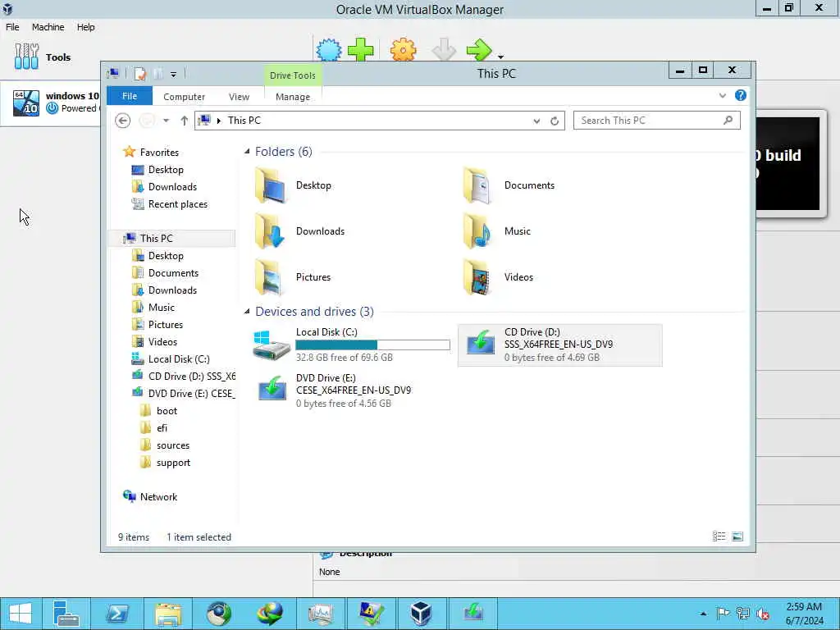Open VirtualBox Settings orange gear icon
This screenshot has height=630, width=840.
403,50
